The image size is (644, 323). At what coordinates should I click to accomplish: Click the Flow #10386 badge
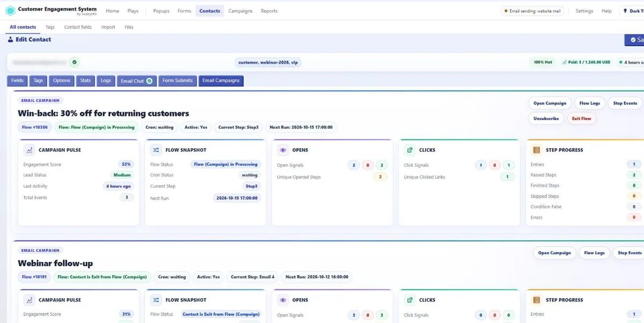point(35,128)
